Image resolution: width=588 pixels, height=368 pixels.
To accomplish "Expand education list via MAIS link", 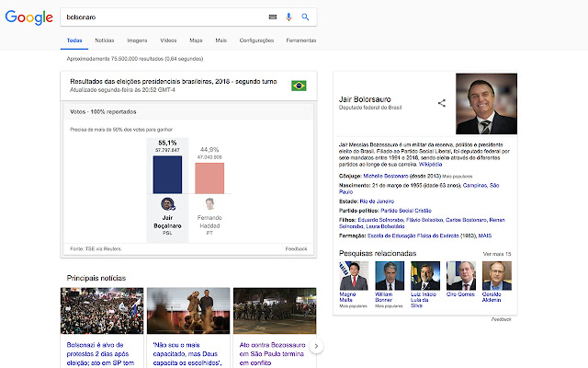I will (485, 236).
